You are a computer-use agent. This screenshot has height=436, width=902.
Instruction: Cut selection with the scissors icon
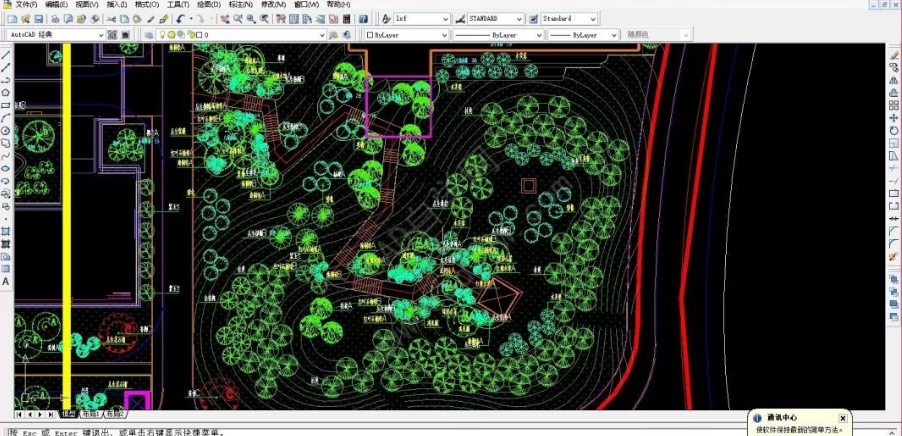110,19
